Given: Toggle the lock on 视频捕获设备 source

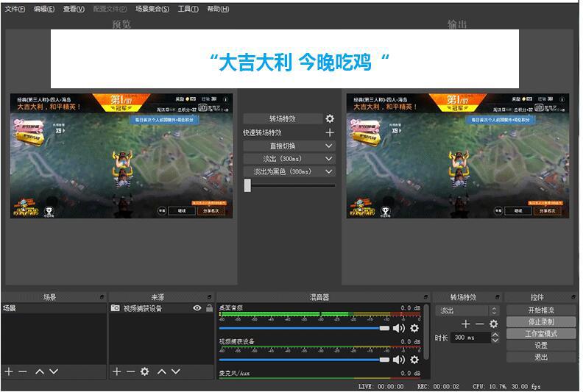Looking at the screenshot, I should click(x=209, y=308).
